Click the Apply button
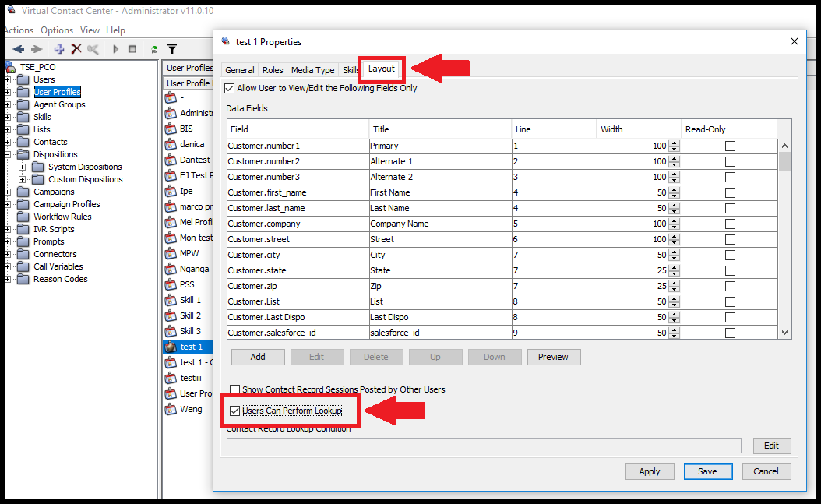The width and height of the screenshot is (821, 504). (650, 471)
